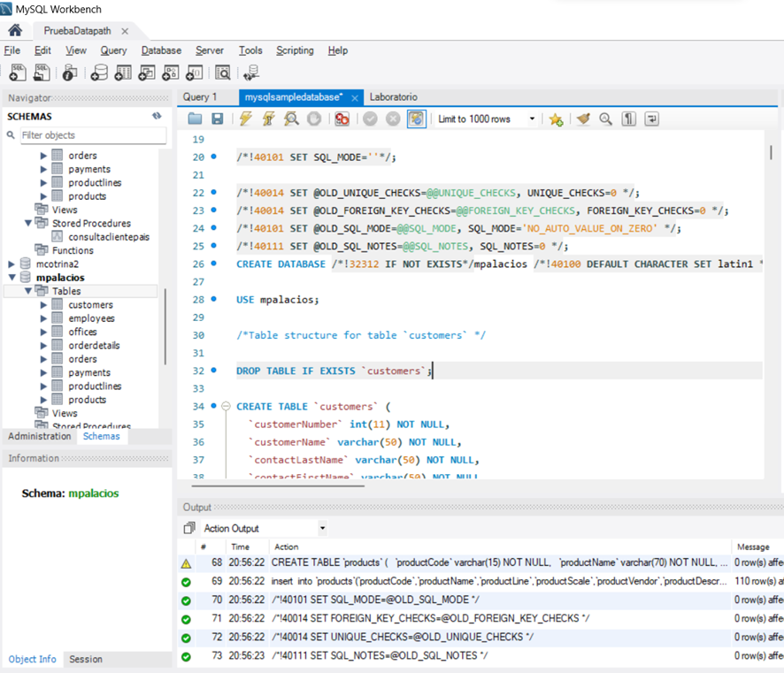
Task: Create a new schema in the connected server
Action: click(99, 73)
